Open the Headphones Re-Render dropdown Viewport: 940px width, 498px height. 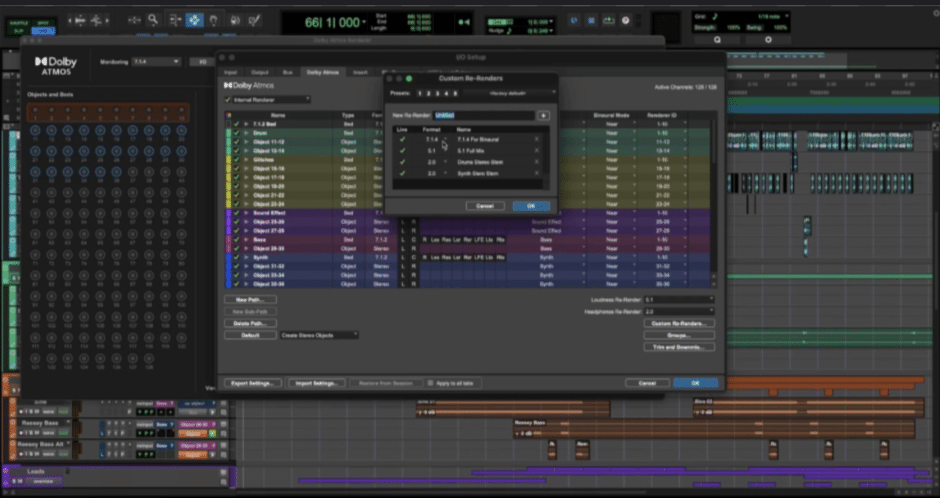point(679,312)
